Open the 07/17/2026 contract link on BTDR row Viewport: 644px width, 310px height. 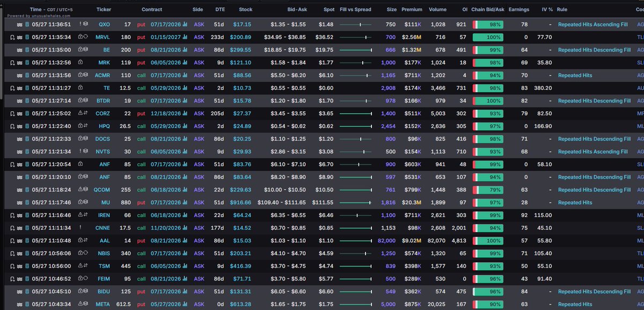point(166,100)
